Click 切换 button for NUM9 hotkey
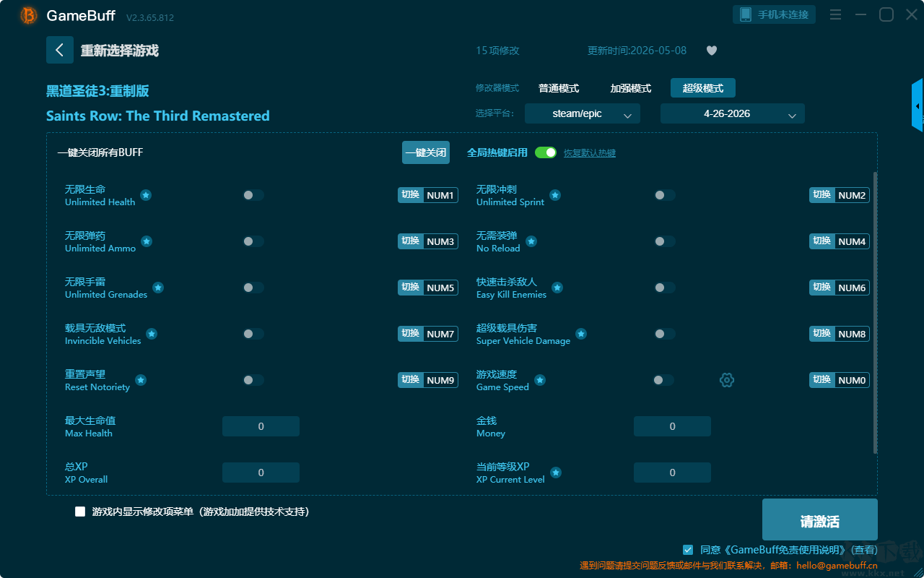The image size is (924, 578). [410, 380]
